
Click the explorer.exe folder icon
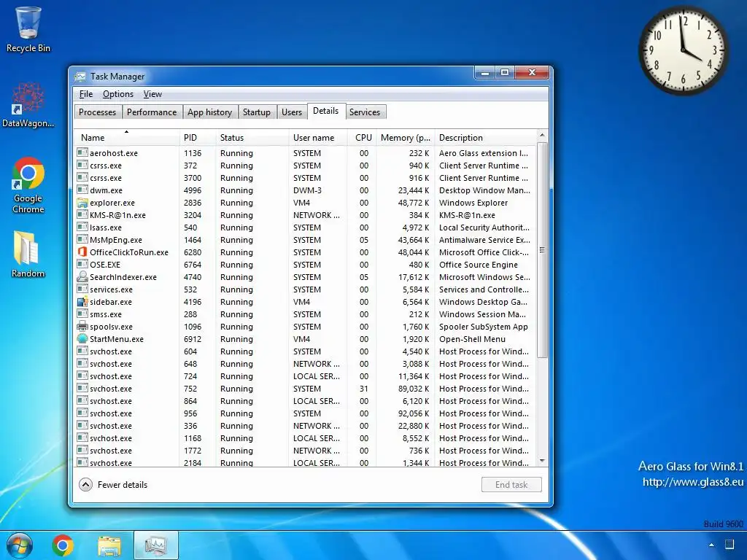(x=82, y=203)
